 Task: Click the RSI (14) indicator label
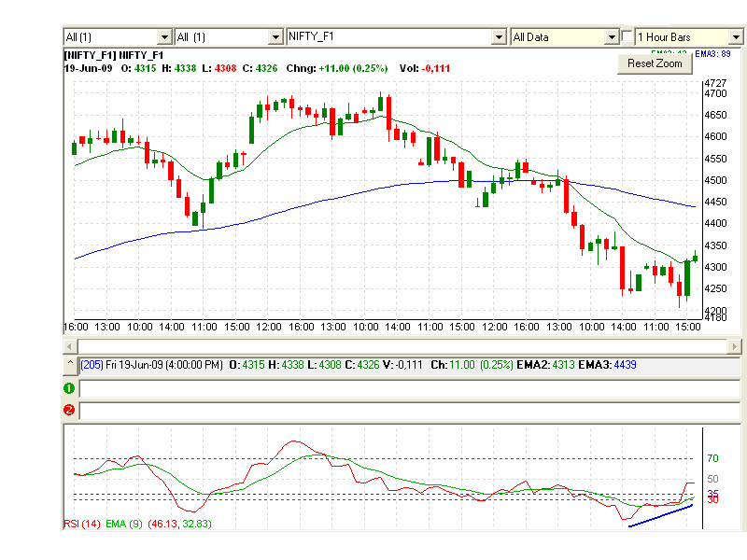(x=82, y=524)
